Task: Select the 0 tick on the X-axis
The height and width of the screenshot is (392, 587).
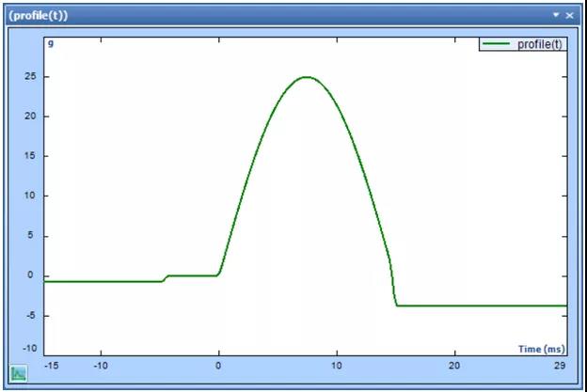Action: coord(219,366)
